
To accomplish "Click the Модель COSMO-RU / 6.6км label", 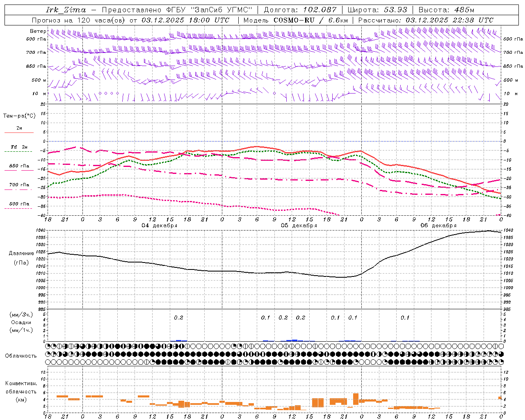I will click(x=295, y=20).
